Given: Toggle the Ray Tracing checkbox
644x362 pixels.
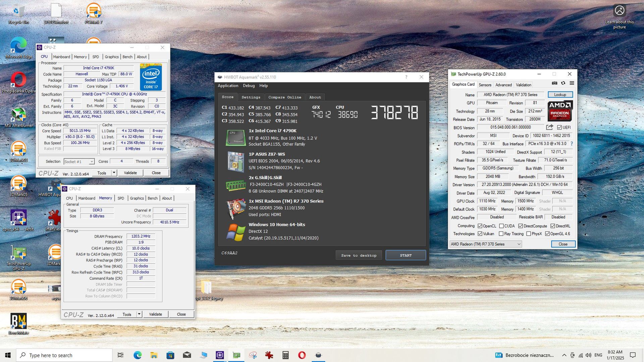Looking at the screenshot, I should pyautogui.click(x=501, y=234).
